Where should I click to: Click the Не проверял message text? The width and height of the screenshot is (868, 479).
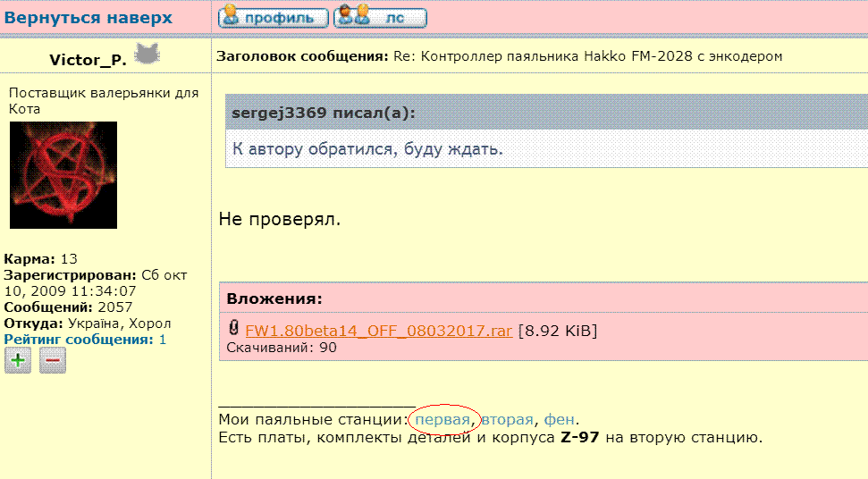[279, 218]
